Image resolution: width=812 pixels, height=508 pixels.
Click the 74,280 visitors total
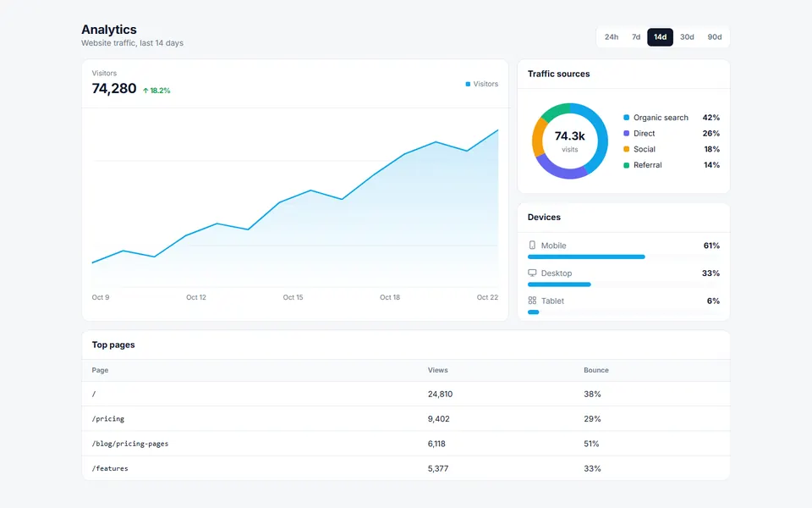pyautogui.click(x=114, y=89)
